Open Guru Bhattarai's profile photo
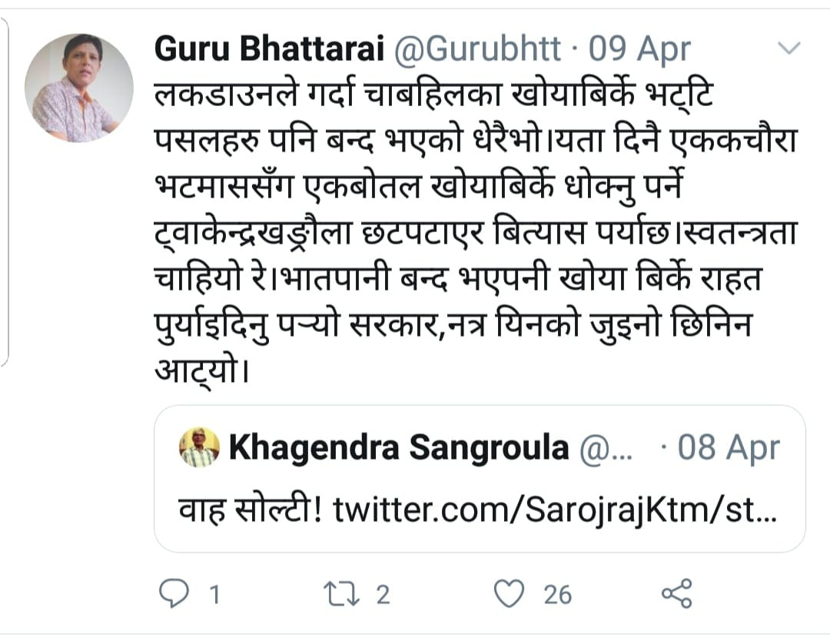Screen dimensions: 830x644 click(x=79, y=88)
